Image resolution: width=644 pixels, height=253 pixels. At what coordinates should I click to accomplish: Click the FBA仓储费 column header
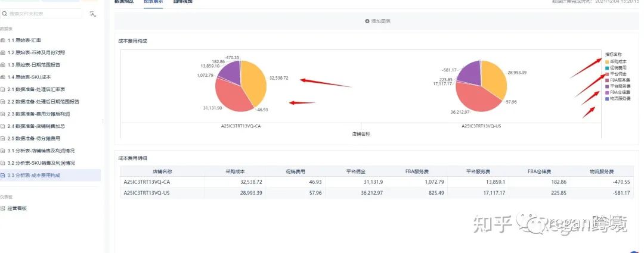(x=539, y=171)
